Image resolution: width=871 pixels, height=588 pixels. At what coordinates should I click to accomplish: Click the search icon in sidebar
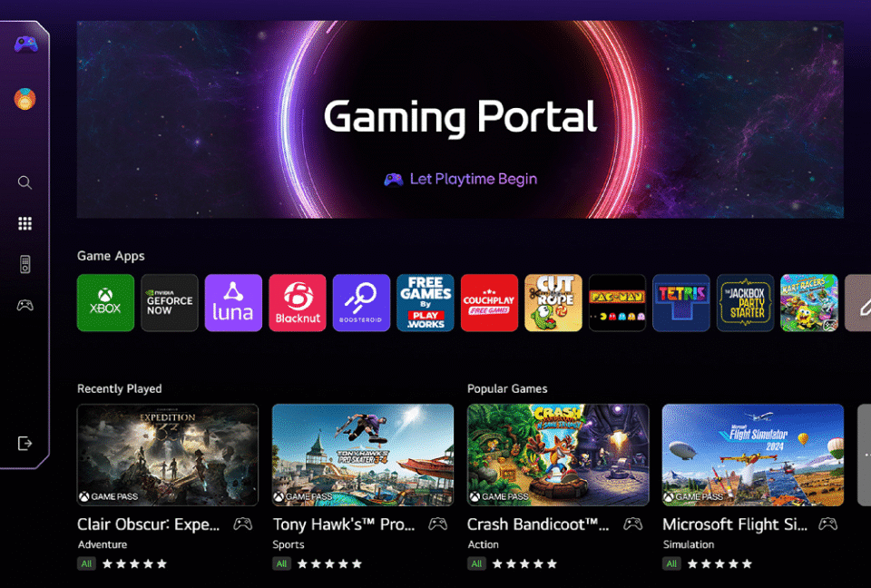tap(24, 182)
